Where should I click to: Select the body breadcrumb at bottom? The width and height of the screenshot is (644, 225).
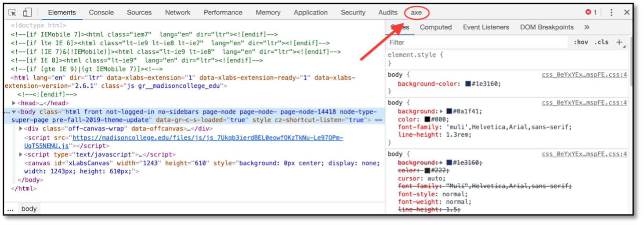[x=29, y=209]
